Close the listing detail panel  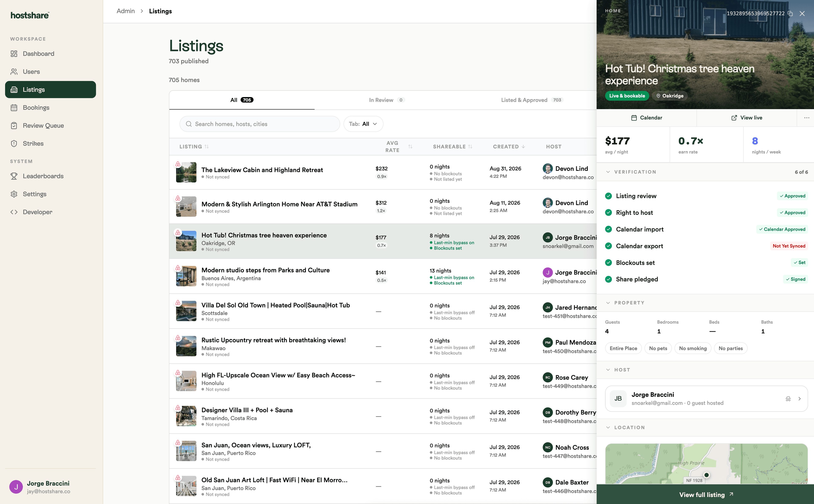802,13
